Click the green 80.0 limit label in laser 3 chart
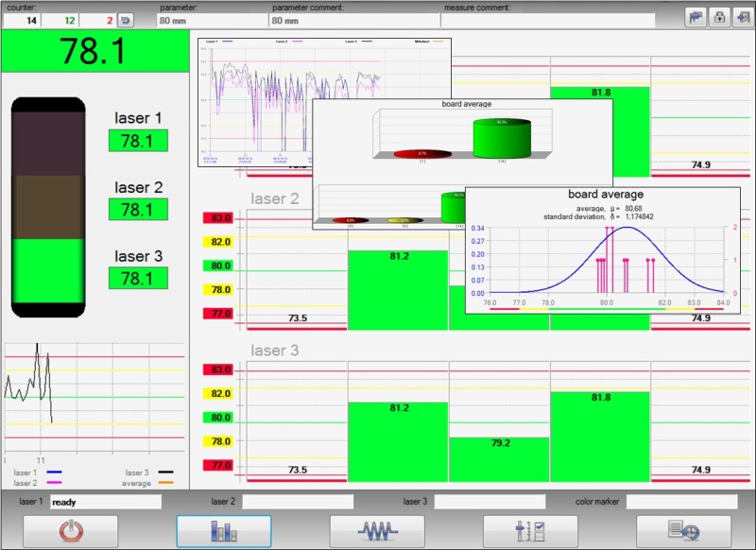Viewport: 756px width, 550px height. [218, 418]
